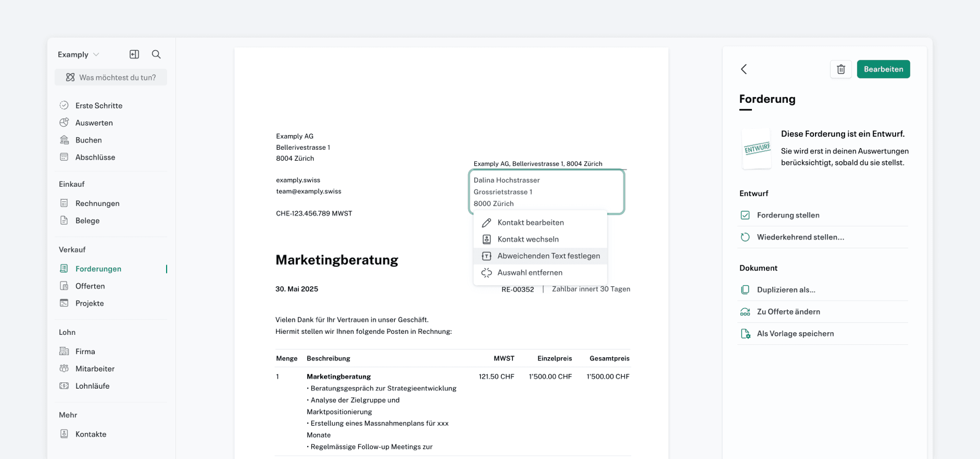Click the sidebar collapse panel icon
The width and height of the screenshot is (980, 459).
[134, 54]
